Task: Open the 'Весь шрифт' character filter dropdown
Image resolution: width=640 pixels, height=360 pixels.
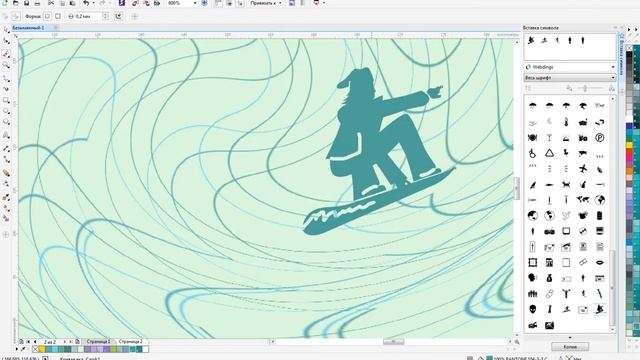Action: [569, 78]
